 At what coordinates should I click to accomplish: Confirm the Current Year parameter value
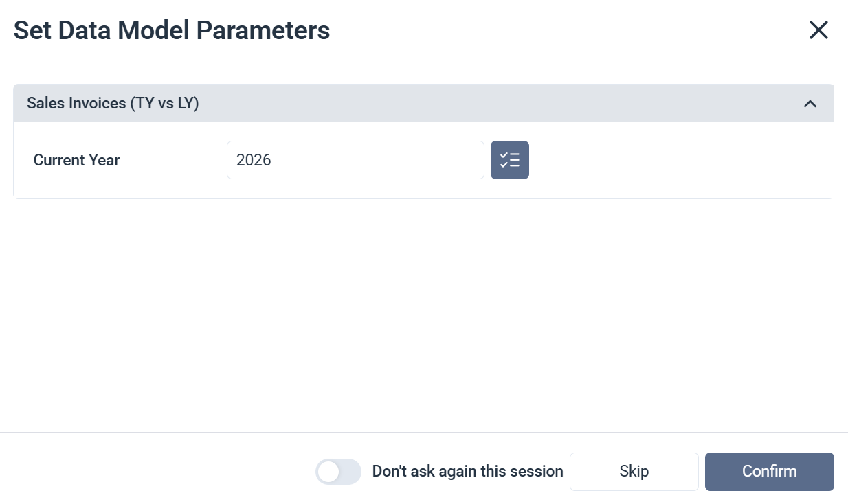click(x=769, y=471)
